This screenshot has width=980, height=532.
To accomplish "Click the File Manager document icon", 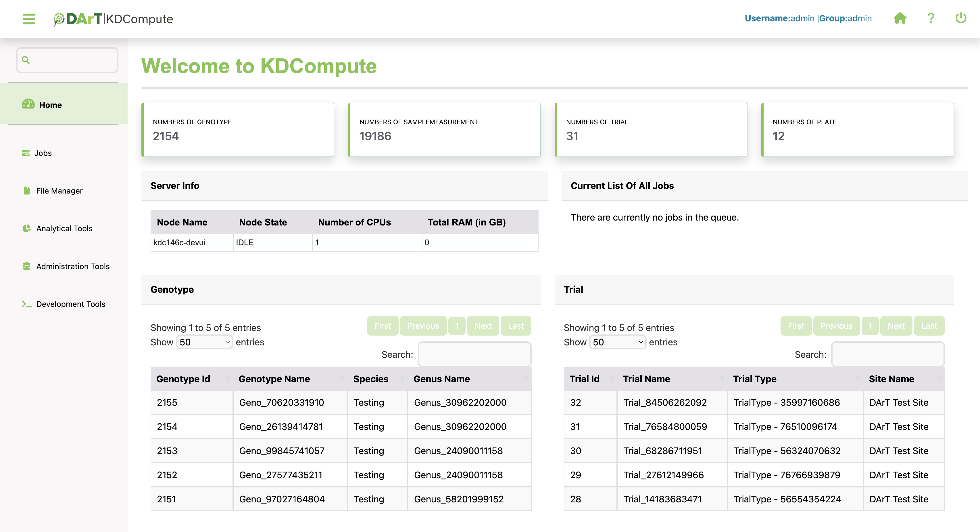I will click(26, 191).
